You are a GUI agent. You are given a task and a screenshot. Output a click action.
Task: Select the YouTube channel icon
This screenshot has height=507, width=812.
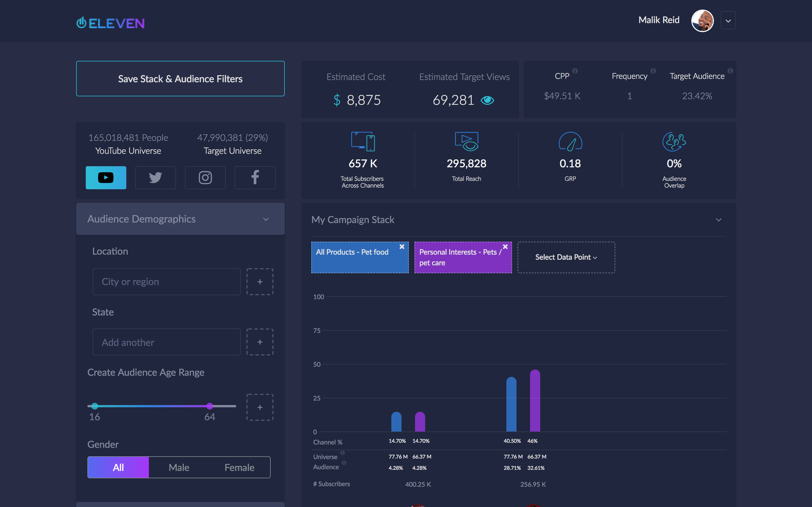[106, 177]
